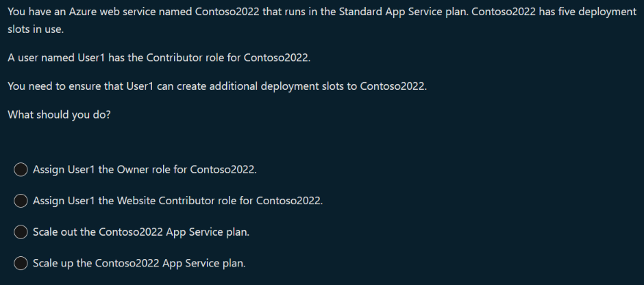Click 'Standard App Service plan' in the first paragraph
Viewport: 644px width, 285px height.
(x=401, y=14)
